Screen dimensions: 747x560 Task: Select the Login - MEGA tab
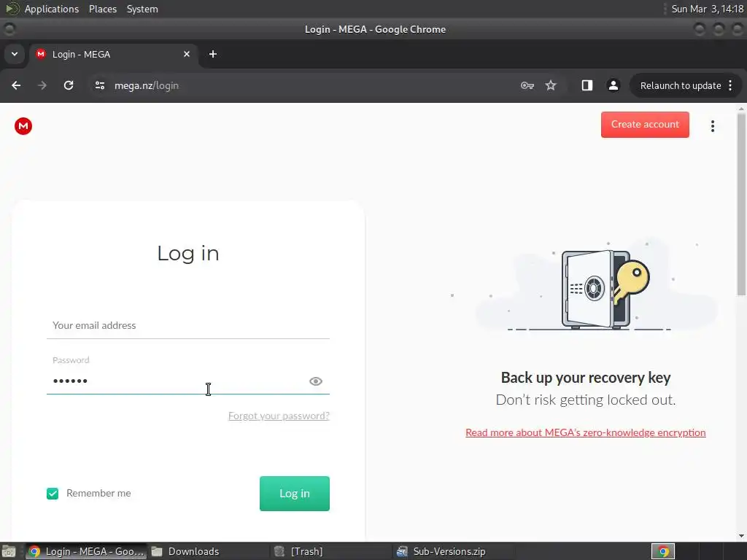[113, 54]
